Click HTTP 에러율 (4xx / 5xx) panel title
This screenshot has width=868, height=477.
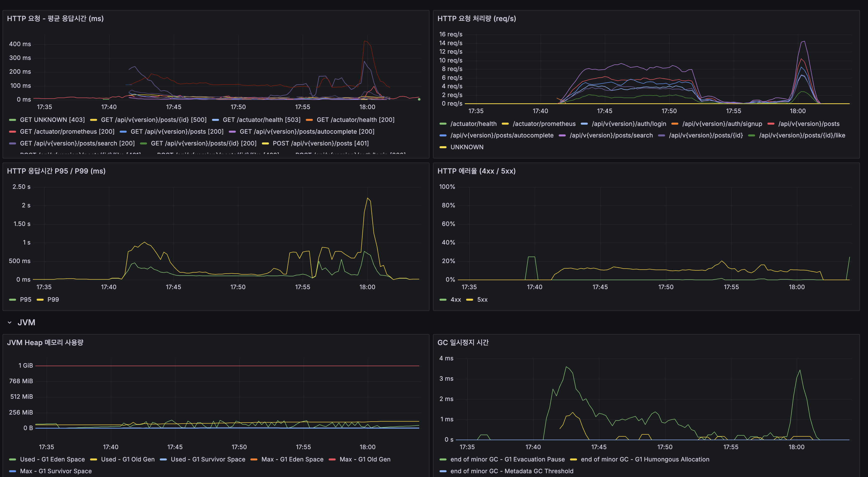click(476, 171)
